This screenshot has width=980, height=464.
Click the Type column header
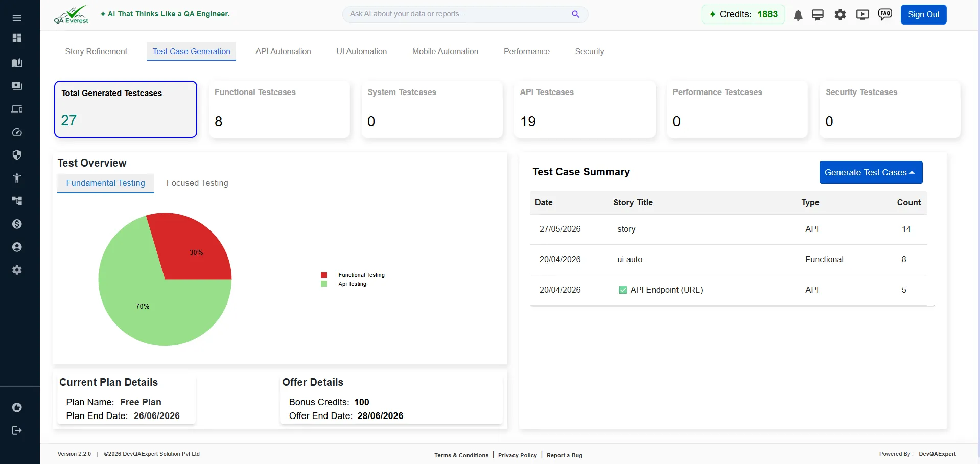pyautogui.click(x=810, y=203)
